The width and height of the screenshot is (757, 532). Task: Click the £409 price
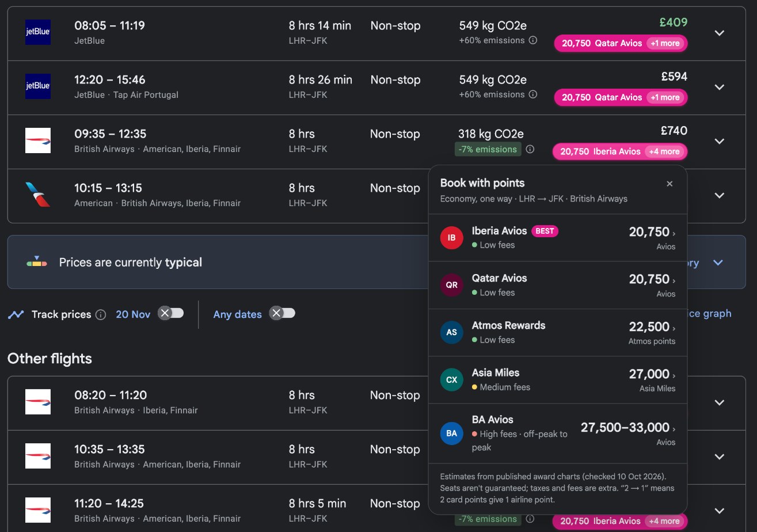[x=674, y=22]
